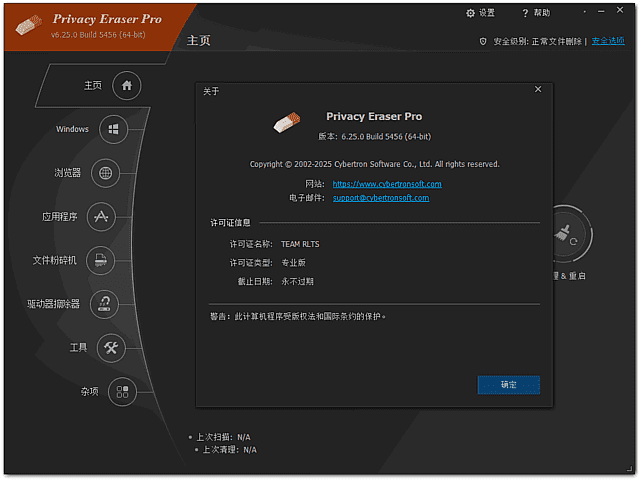
Task: Open the www.cybertronsoft.com website link
Action: (387, 184)
